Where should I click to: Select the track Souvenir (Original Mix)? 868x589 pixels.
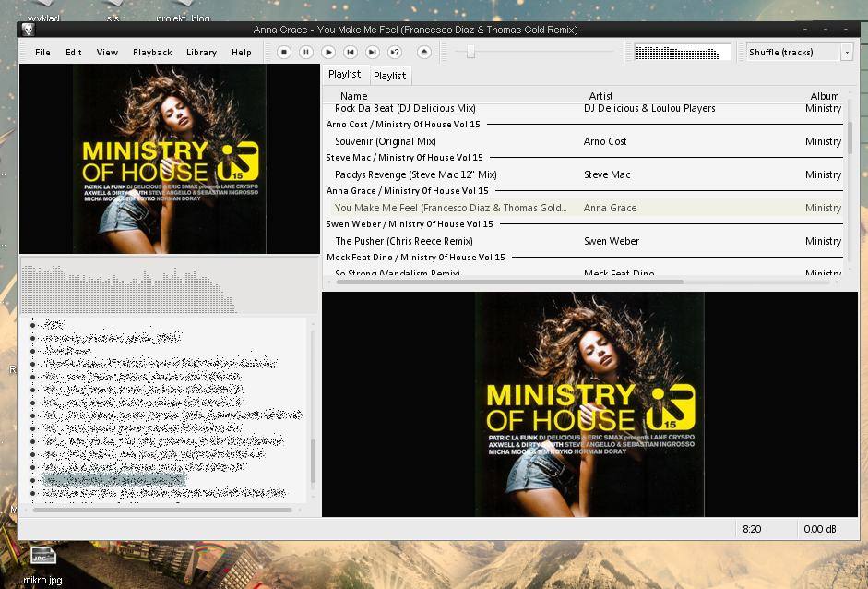pyautogui.click(x=385, y=141)
